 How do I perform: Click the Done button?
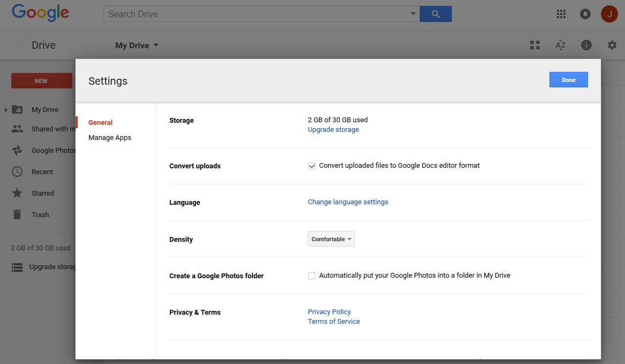[568, 79]
